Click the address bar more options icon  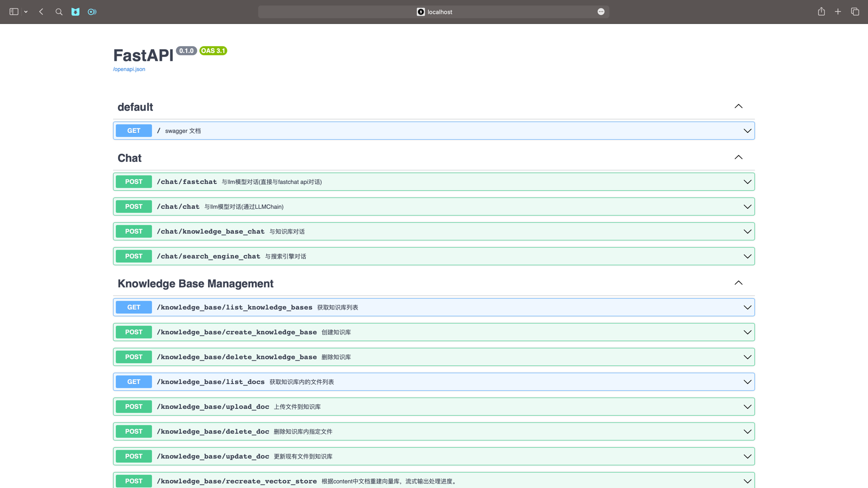601,12
